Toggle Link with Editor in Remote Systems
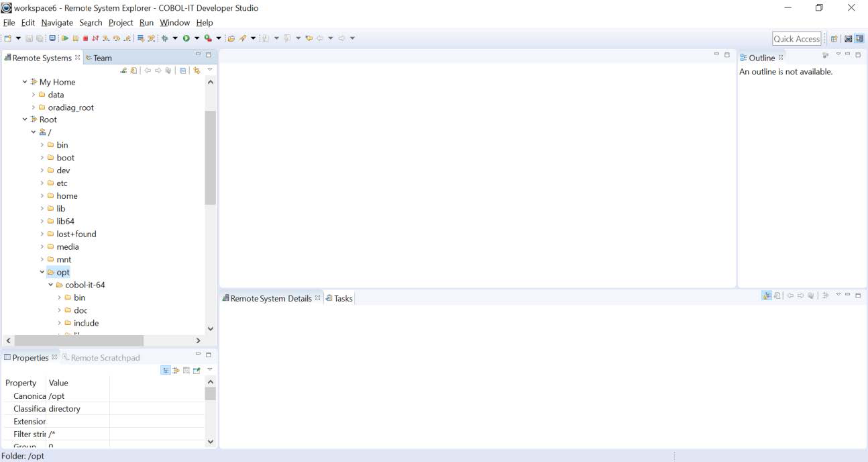 (x=197, y=70)
